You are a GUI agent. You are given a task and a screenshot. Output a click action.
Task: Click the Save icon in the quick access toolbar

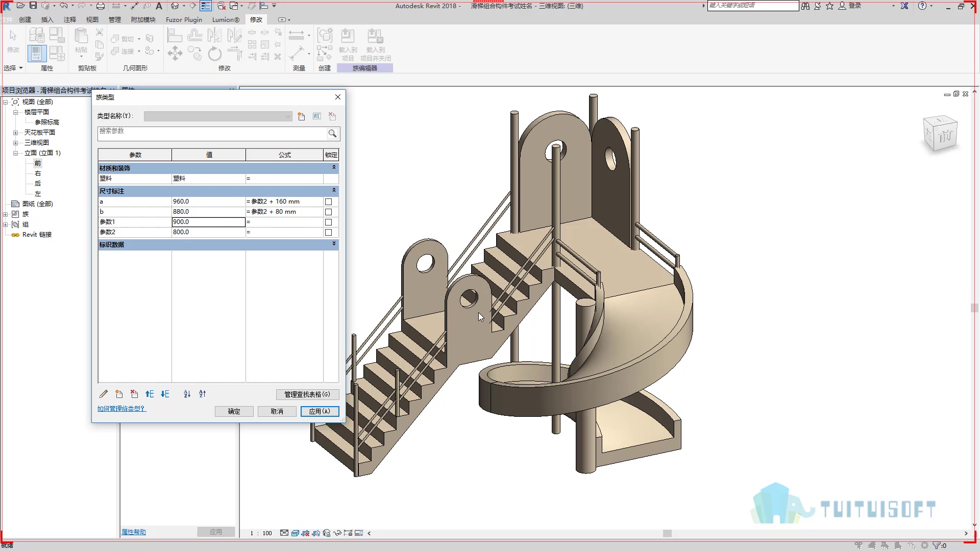point(33,6)
